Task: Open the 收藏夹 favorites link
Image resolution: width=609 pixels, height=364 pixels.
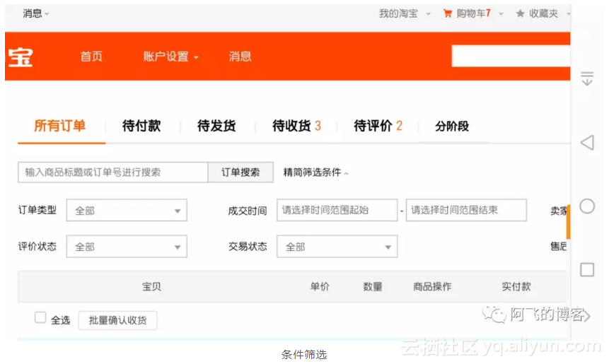Action: click(543, 13)
